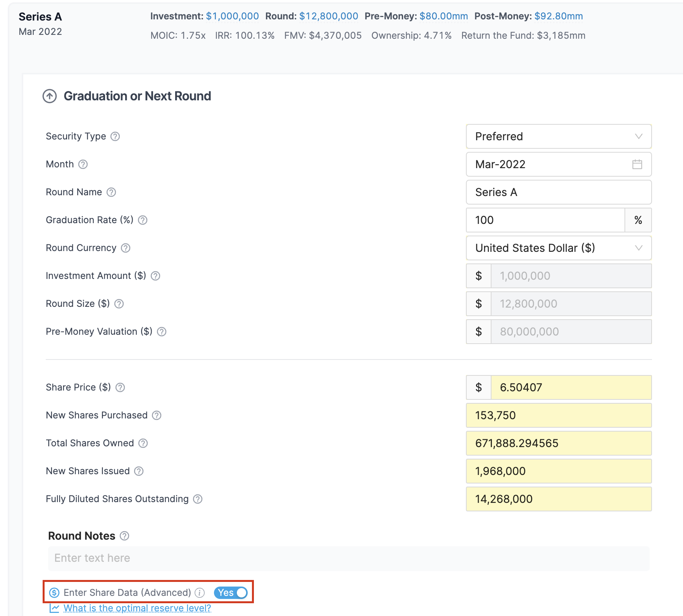Click into the Round Name field
The image size is (683, 616).
558,192
